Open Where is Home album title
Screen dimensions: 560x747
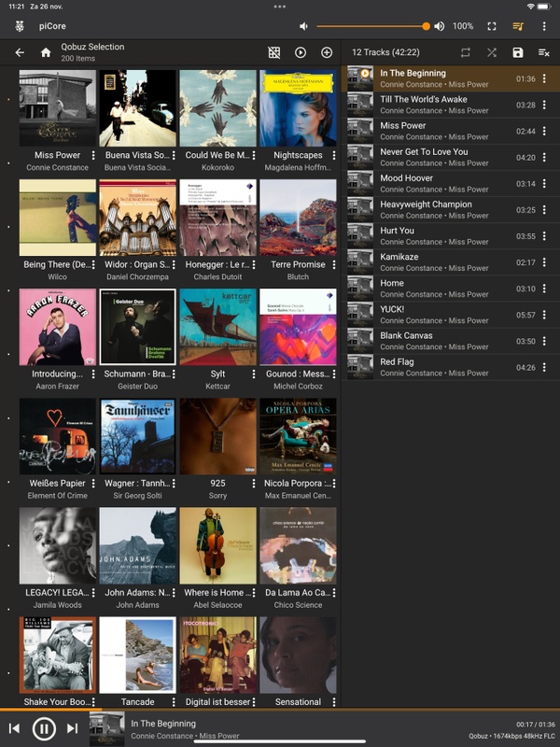[x=217, y=593]
